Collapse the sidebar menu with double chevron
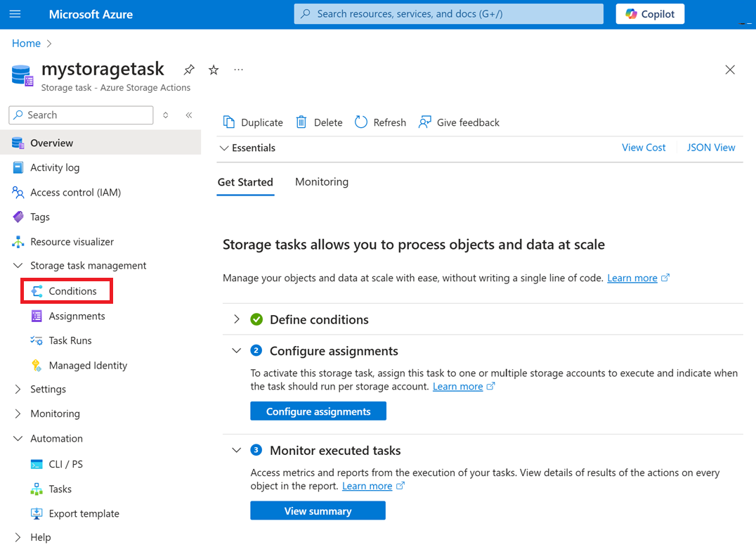Screen dimensions: 756x552 [x=189, y=115]
